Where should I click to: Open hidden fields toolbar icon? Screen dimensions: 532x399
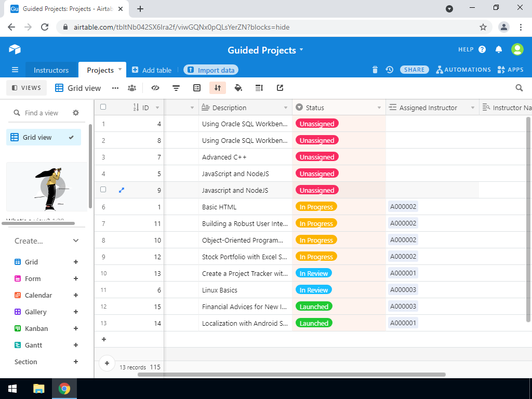[x=155, y=88]
